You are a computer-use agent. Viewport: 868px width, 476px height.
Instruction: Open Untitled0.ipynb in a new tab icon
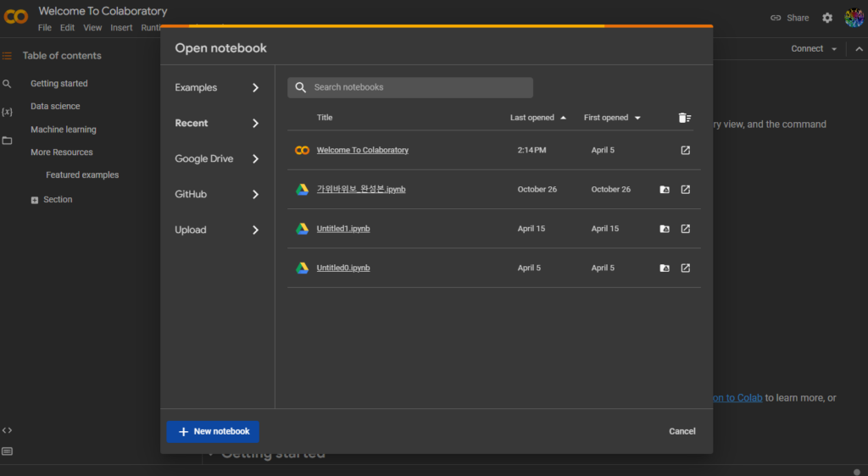(685, 268)
